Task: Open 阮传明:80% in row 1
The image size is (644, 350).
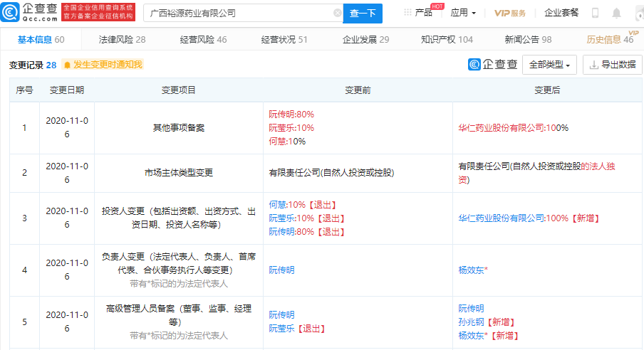Action: pos(291,114)
